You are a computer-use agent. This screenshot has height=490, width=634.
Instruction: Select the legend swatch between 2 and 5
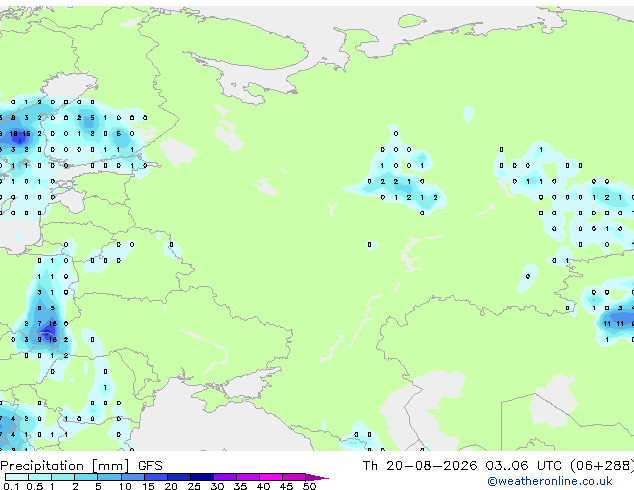tap(86, 477)
